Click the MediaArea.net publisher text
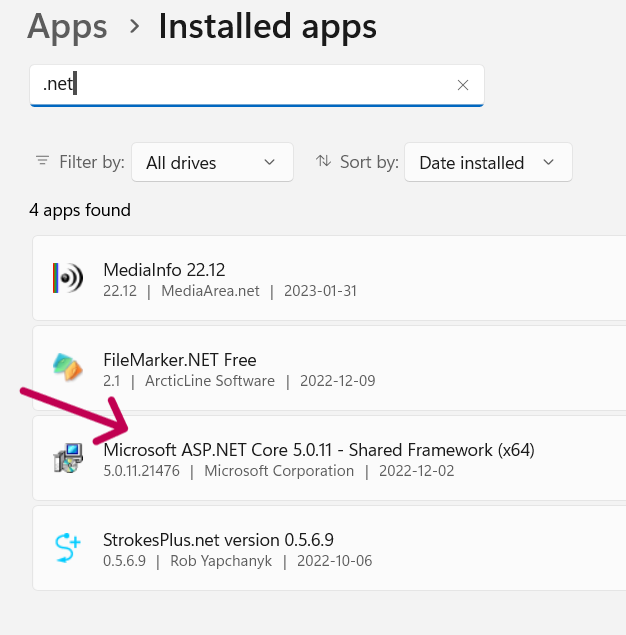The width and height of the screenshot is (626, 635). pyautogui.click(x=210, y=291)
